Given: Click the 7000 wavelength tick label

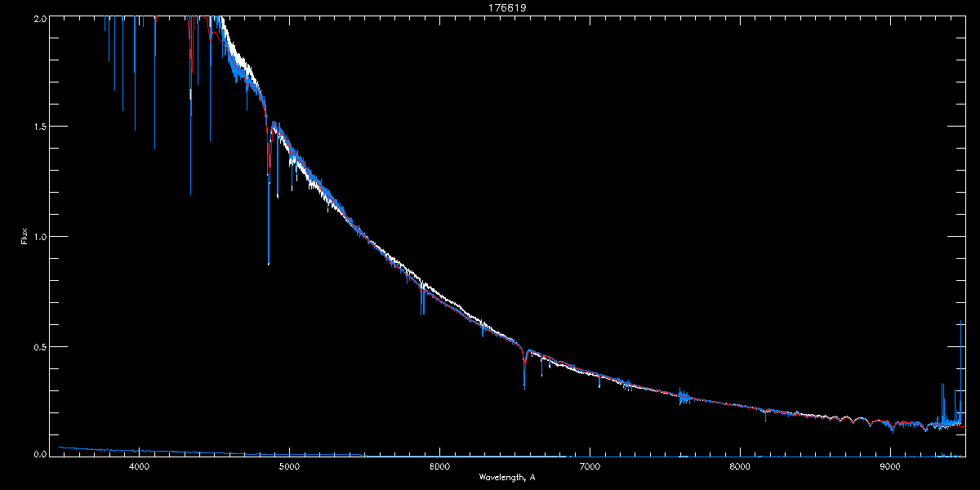Looking at the screenshot, I should 590,466.
